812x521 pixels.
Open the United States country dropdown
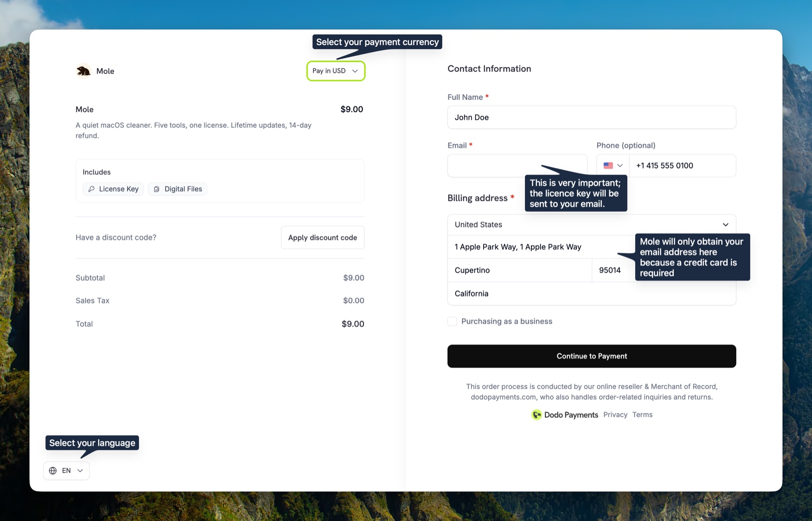591,224
